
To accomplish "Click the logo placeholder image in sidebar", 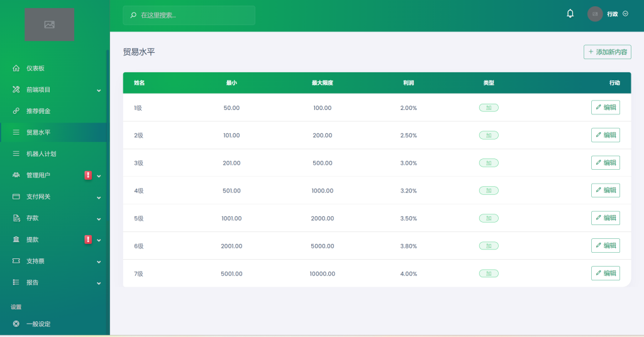I will (49, 25).
